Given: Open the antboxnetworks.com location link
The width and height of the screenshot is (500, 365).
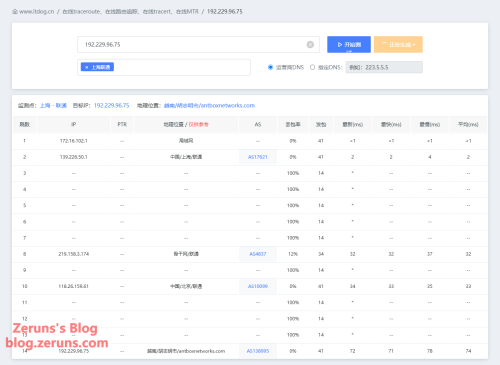Looking at the screenshot, I should point(209,106).
